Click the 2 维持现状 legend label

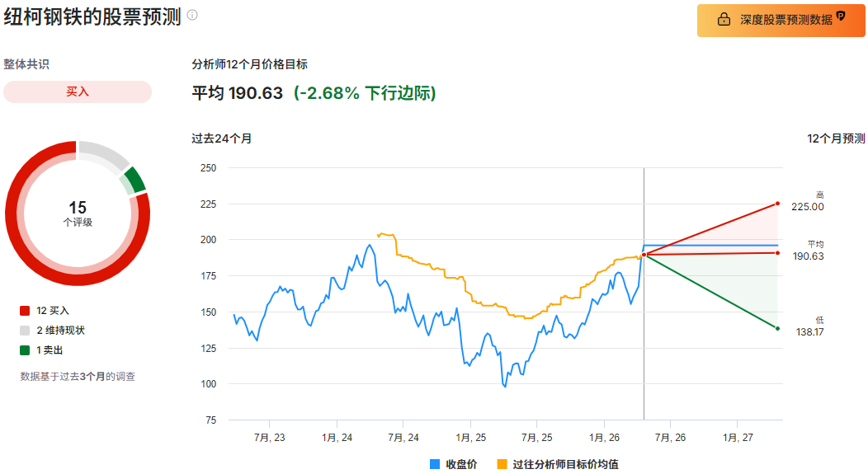60,331
